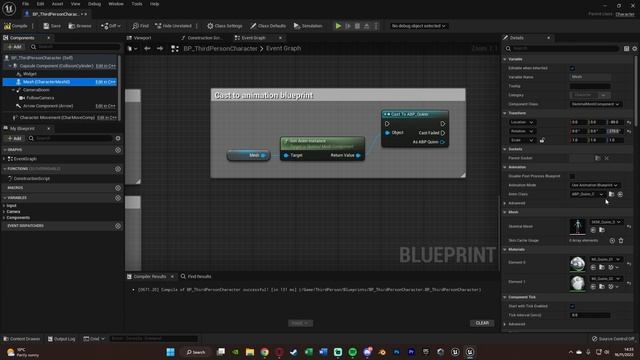Open the File menu
The image size is (640, 360).
pos(25,4)
